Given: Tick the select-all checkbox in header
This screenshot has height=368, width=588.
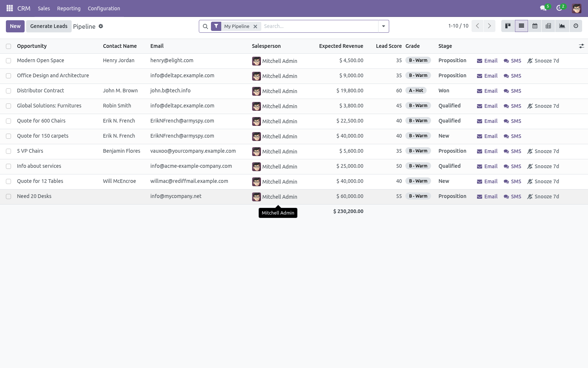Looking at the screenshot, I should tap(8, 46).
